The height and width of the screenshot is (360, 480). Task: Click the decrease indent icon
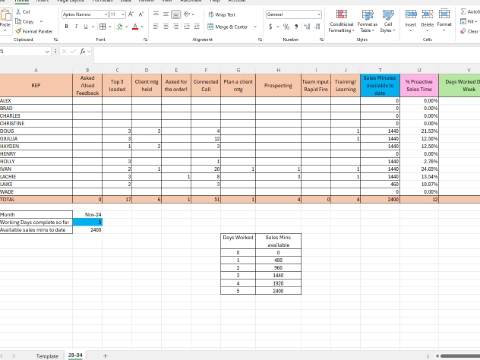click(187, 26)
